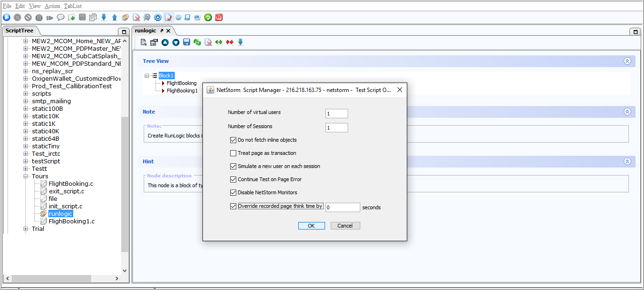The height and width of the screenshot is (290, 644).
Task: Enable Treat page as transaction checkbox
Action: point(233,153)
